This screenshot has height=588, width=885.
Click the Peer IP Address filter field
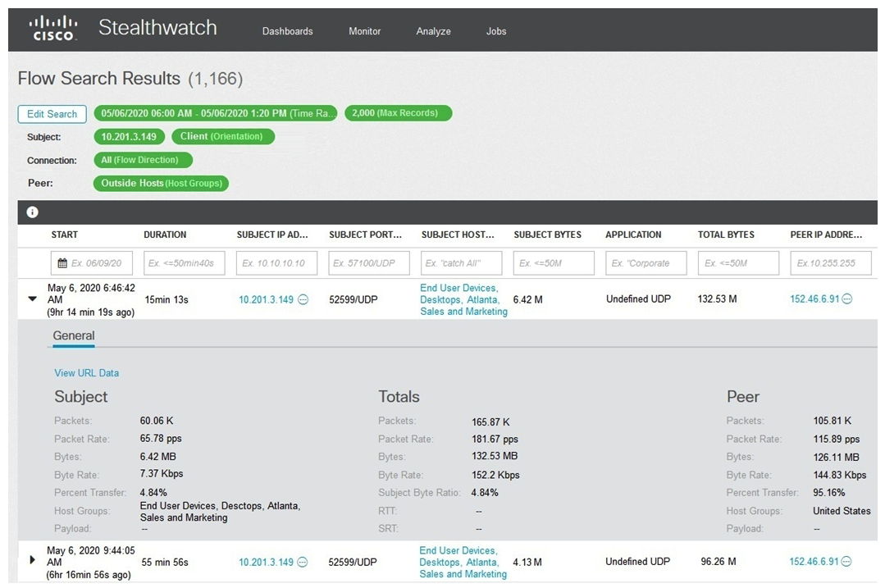pos(831,263)
